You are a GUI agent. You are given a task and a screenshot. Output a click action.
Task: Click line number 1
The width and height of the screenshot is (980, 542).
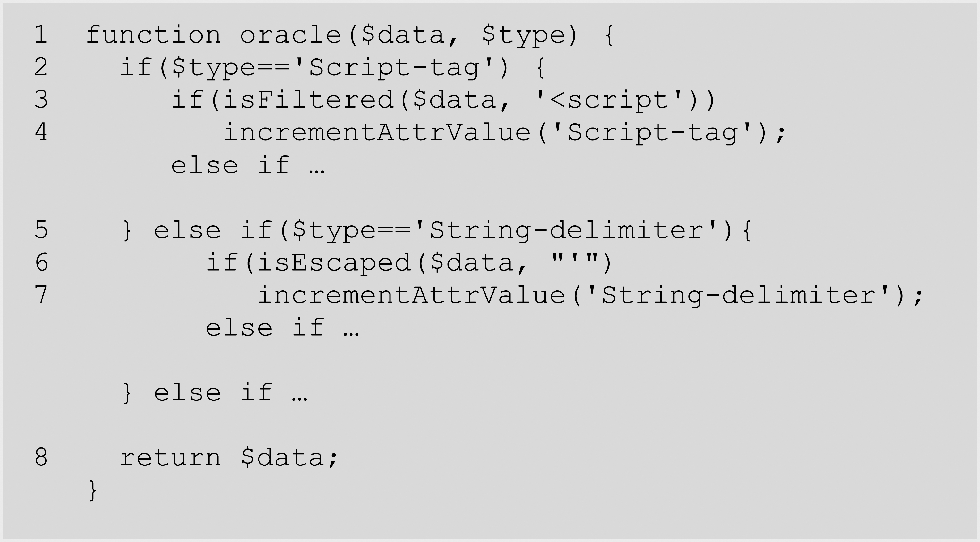(x=41, y=35)
